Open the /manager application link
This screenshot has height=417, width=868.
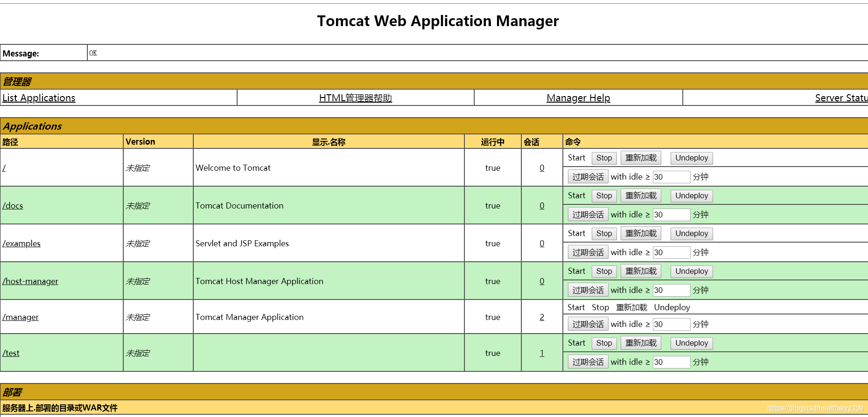point(21,317)
